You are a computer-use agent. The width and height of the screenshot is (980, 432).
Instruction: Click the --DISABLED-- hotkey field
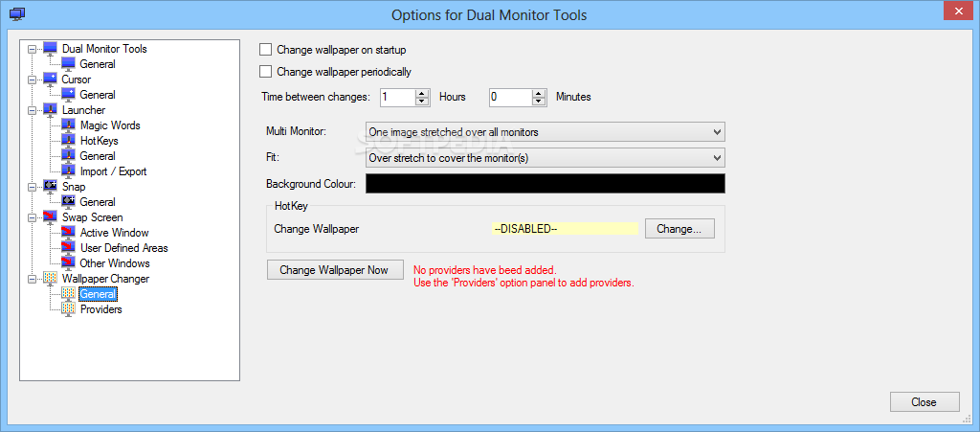pyautogui.click(x=565, y=229)
